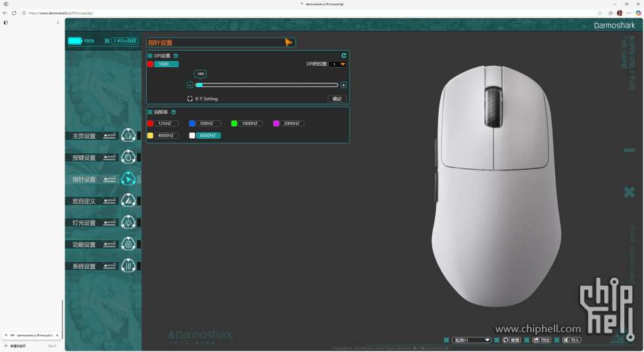
Task: Click the Copilot icon in browser toolbar
Action: (x=638, y=13)
